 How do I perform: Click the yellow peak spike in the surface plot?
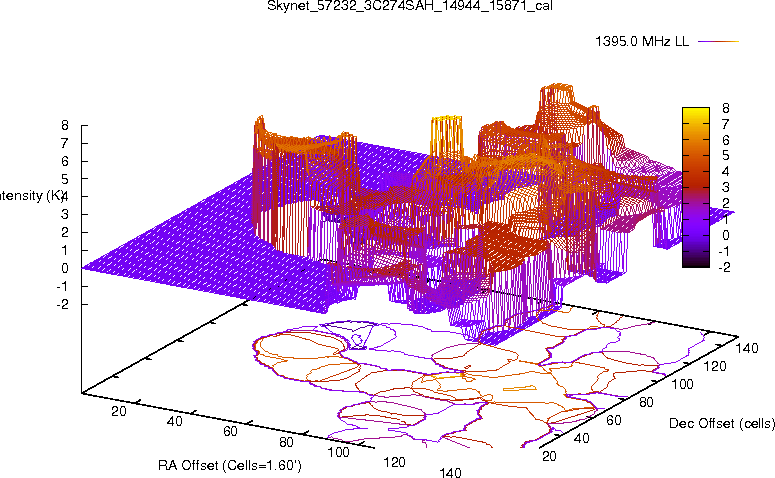coord(446,136)
